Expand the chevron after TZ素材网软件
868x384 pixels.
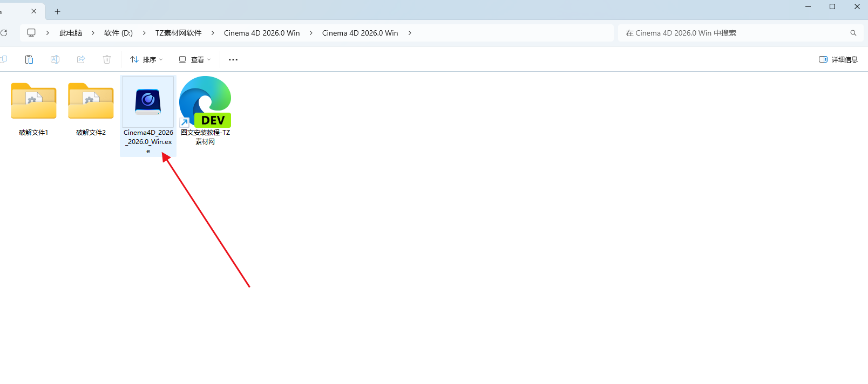(x=213, y=33)
